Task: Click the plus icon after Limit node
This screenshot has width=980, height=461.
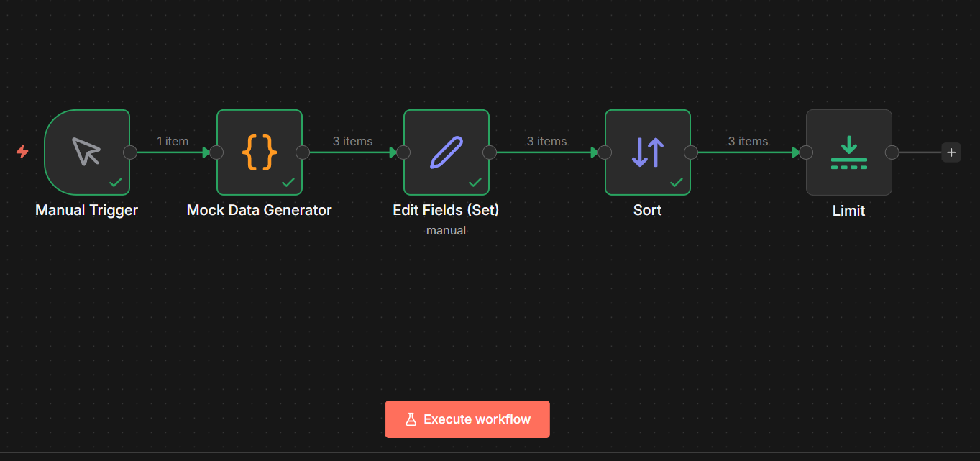Action: [951, 152]
